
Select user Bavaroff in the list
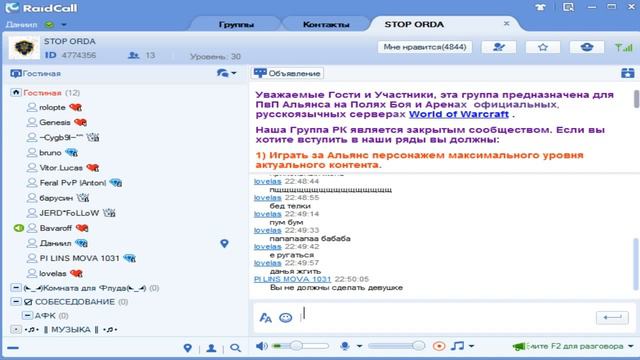[x=56, y=228]
